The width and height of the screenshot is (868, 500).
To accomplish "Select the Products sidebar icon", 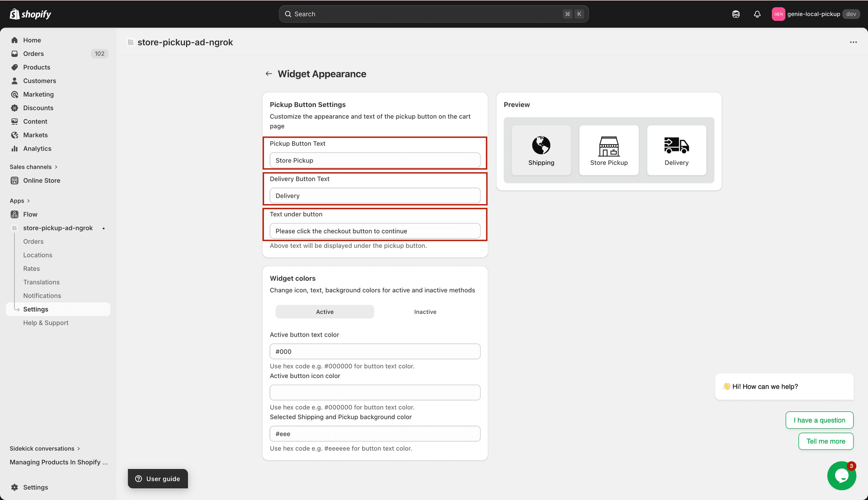I will coord(15,67).
